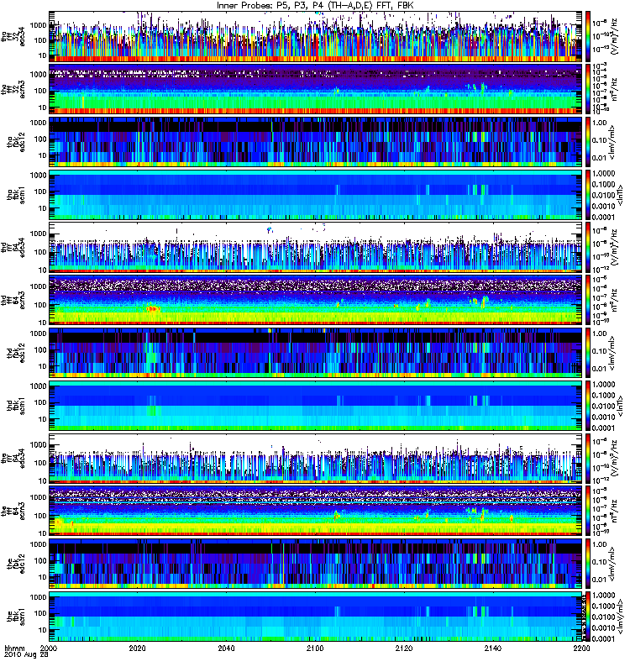Select the thd fbk scm1 spectrogram panel

pos(316,406)
